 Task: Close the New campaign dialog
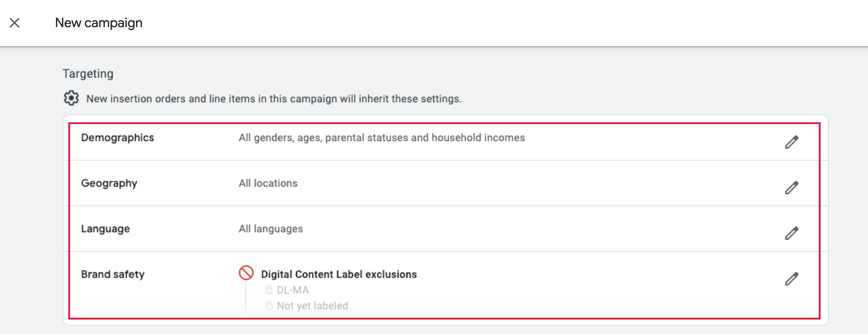tap(14, 23)
